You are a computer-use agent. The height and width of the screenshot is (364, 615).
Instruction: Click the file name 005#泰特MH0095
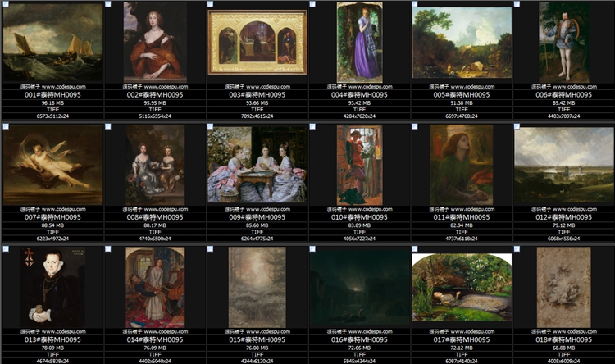point(462,94)
